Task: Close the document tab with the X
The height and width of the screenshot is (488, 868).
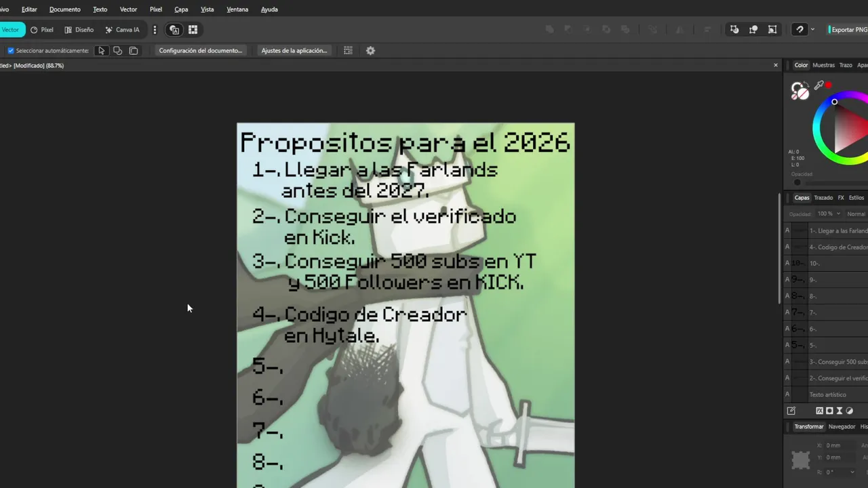Action: (776, 65)
